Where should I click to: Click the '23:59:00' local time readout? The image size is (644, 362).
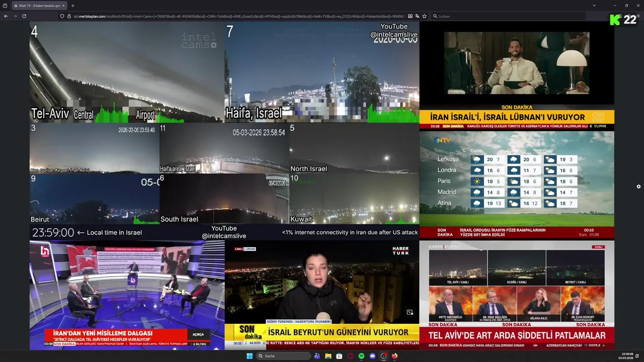(53, 232)
